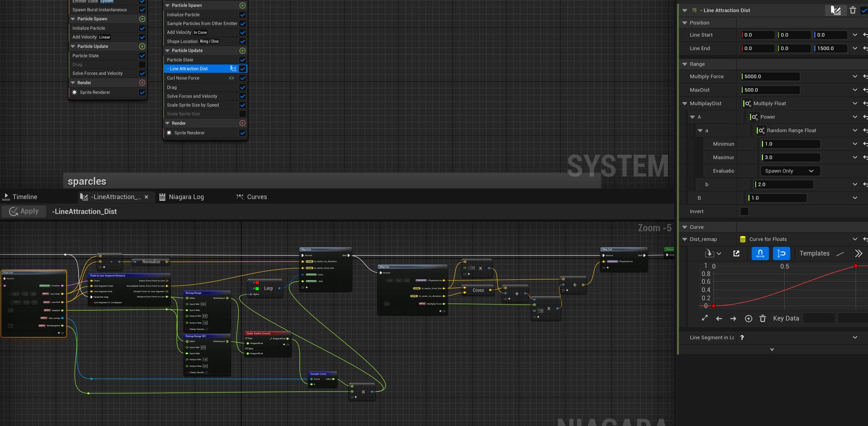Image resolution: width=868 pixels, height=426 pixels.
Task: Collapse the Curve section
Action: tap(684, 227)
